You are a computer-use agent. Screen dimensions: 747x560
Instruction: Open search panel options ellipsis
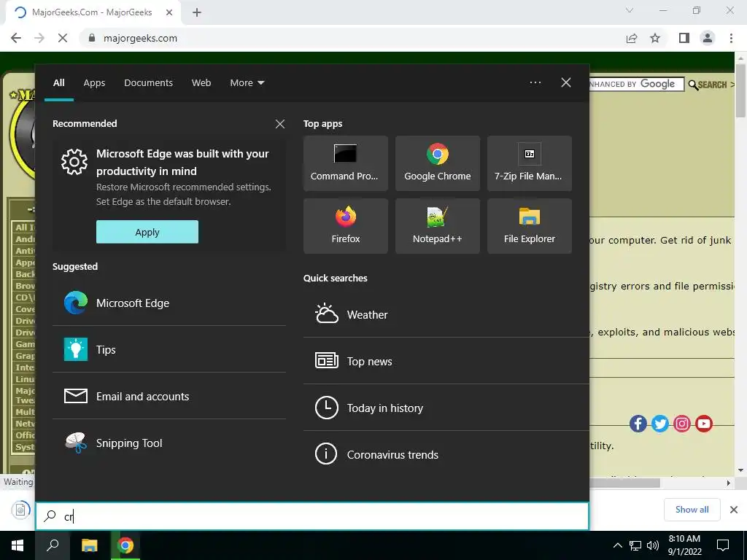535,82
